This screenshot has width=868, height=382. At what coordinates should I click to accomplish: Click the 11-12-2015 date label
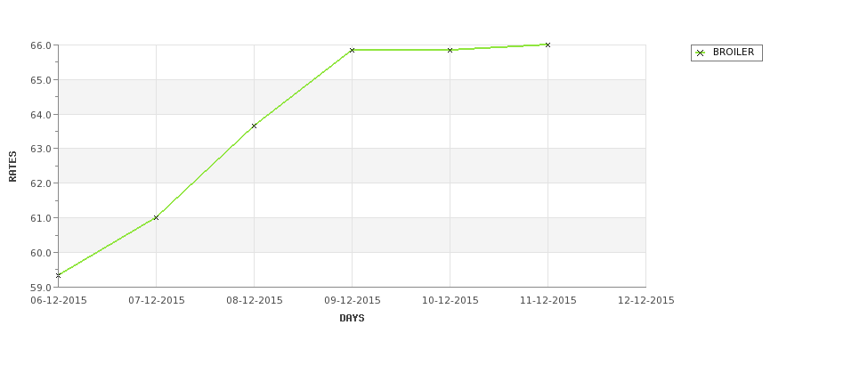pyautogui.click(x=548, y=301)
